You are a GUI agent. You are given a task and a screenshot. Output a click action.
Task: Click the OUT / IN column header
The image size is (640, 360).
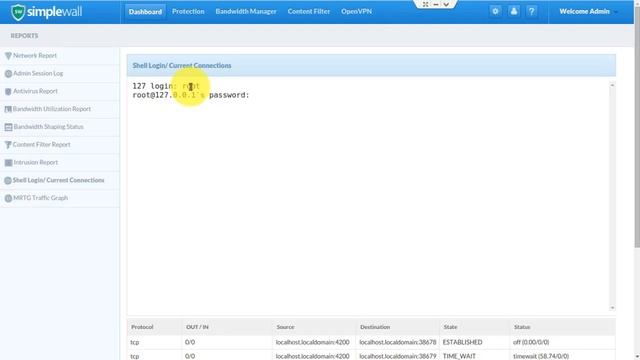pyautogui.click(x=197, y=327)
